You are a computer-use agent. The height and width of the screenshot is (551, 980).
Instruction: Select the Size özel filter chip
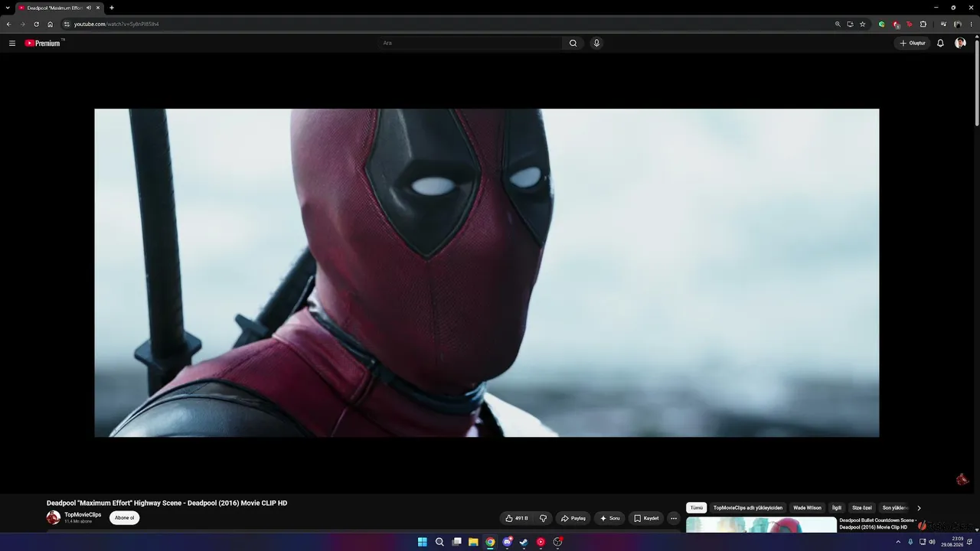pyautogui.click(x=862, y=507)
